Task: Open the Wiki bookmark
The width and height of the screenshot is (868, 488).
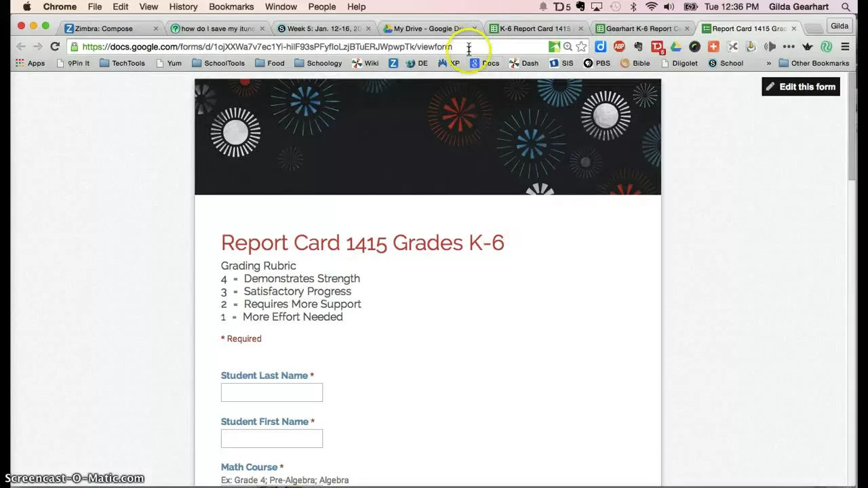Action: [365, 63]
